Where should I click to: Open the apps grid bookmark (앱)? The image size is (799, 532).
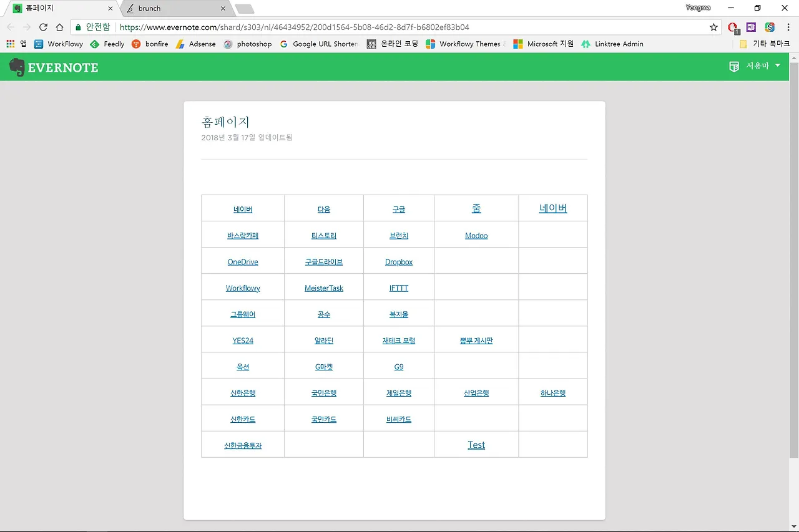pos(16,44)
